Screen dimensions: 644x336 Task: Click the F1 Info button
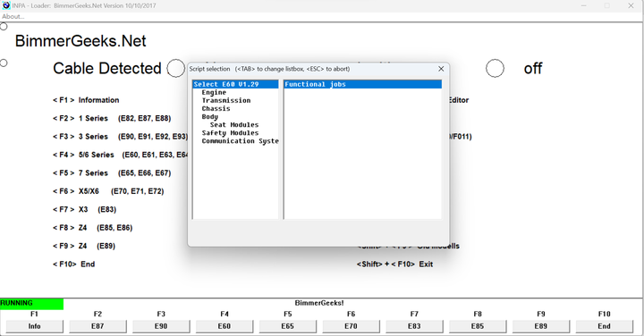(x=35, y=326)
